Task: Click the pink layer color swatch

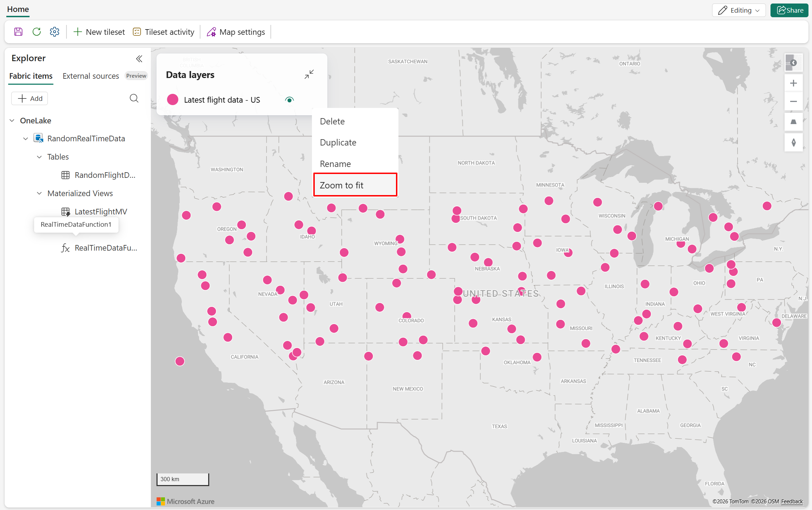Action: (x=173, y=99)
